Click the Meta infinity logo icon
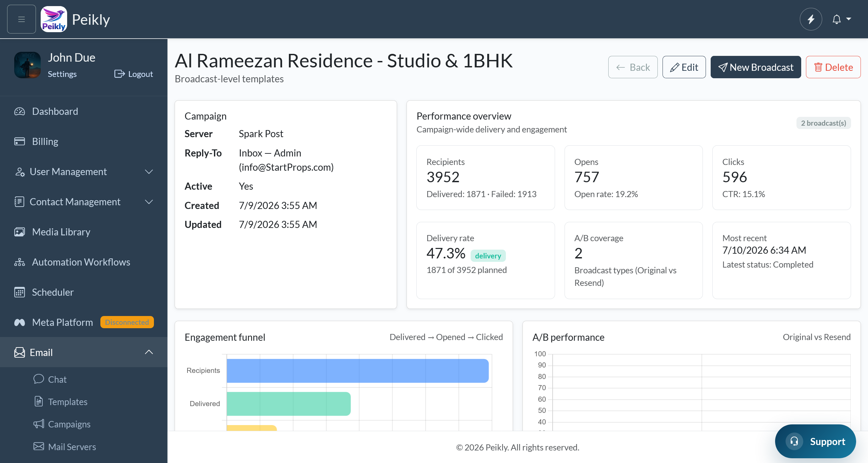 coord(20,322)
